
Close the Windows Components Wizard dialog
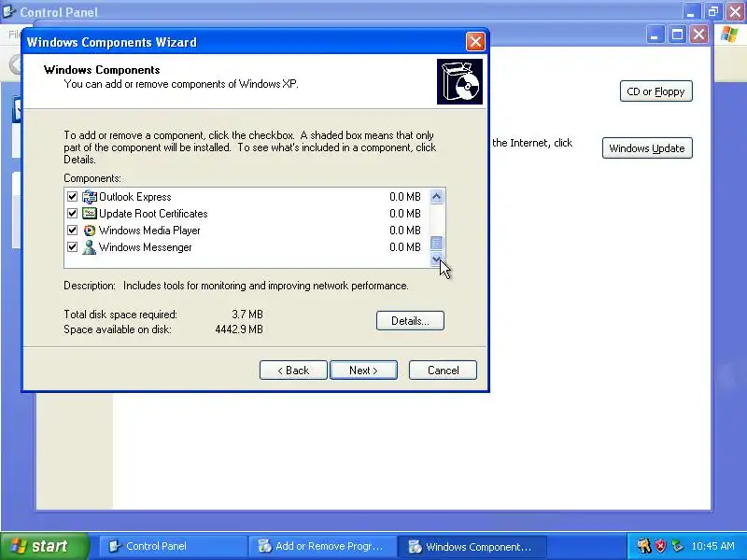475,42
